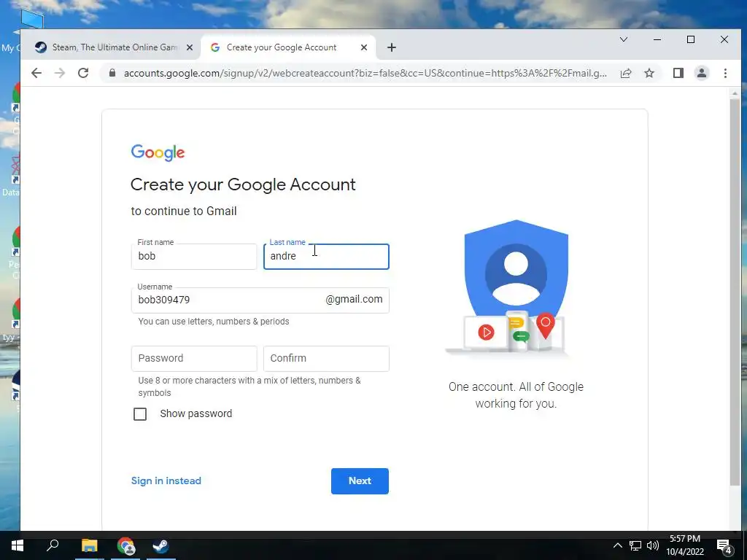
Task: Open the browser side panel icon
Action: click(x=678, y=73)
